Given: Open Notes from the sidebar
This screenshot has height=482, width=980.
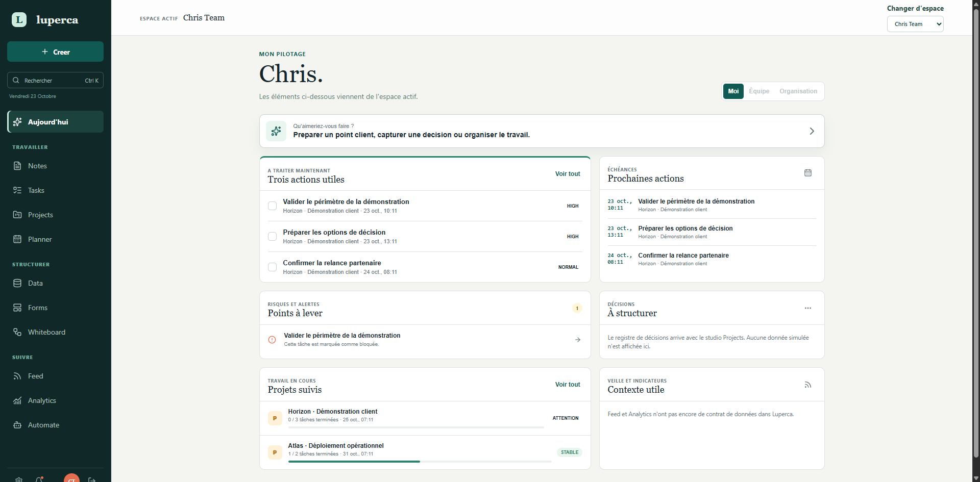Looking at the screenshot, I should pyautogui.click(x=55, y=166).
